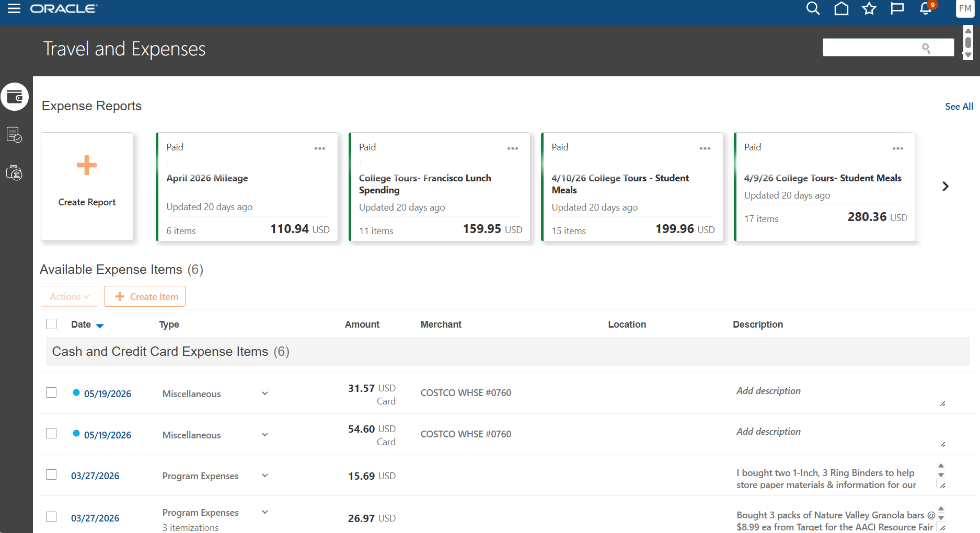Image resolution: width=980 pixels, height=533 pixels.
Task: Open options for April 2026 Mileage report
Action: [x=320, y=148]
